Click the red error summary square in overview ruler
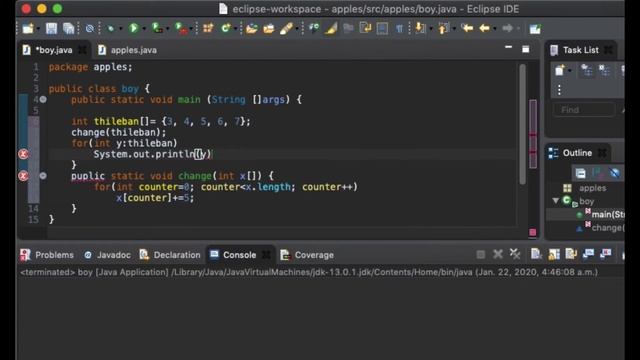 click(533, 232)
